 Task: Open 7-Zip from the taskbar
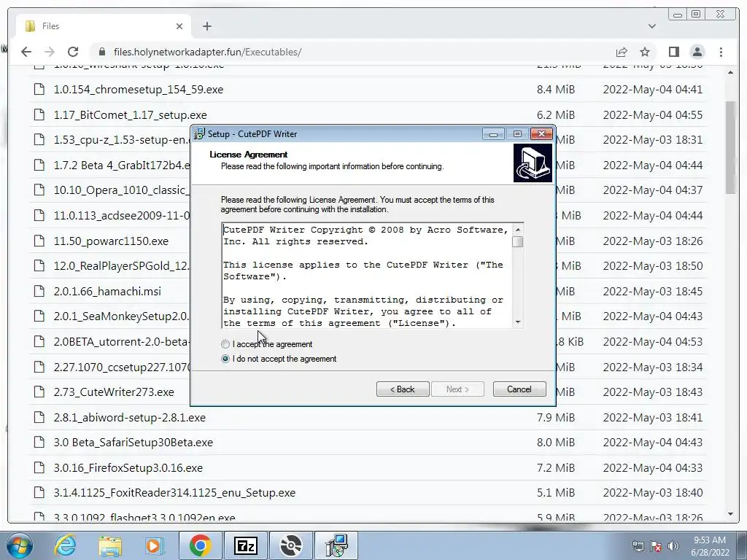(246, 545)
